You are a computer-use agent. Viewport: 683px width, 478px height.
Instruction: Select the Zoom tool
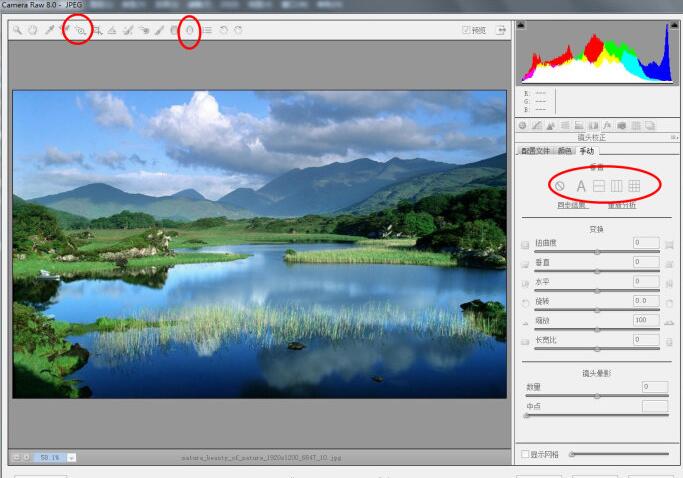tap(17, 30)
